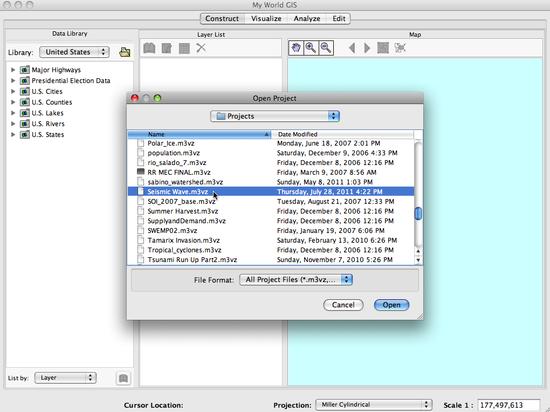This screenshot has width=550, height=412.
Task: Click the delete layer X icon
Action: click(x=201, y=48)
